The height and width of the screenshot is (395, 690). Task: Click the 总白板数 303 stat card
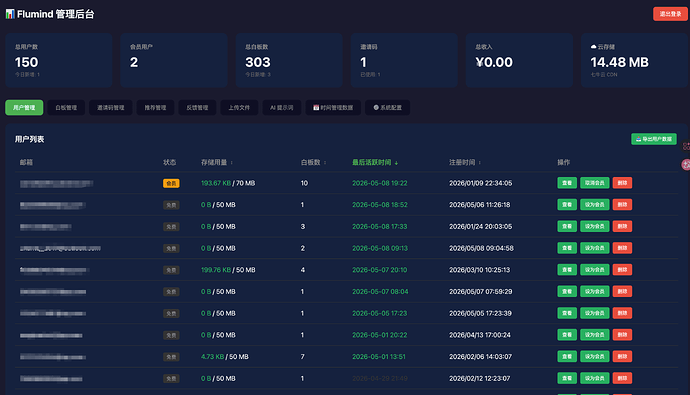289,60
